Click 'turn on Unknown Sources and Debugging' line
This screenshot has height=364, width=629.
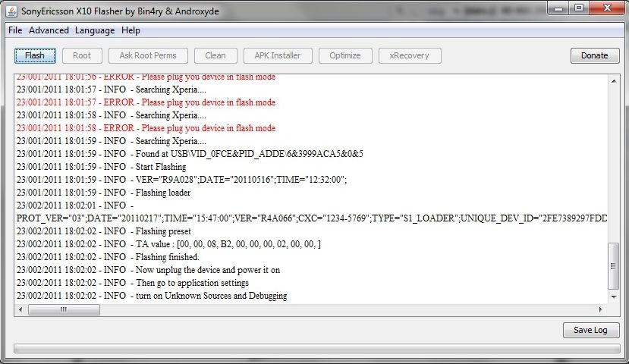152,296
